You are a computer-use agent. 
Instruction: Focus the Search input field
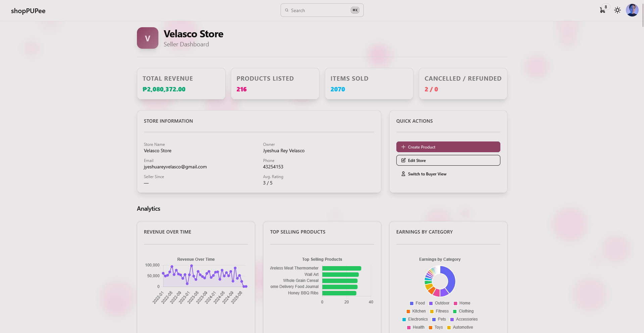322,10
